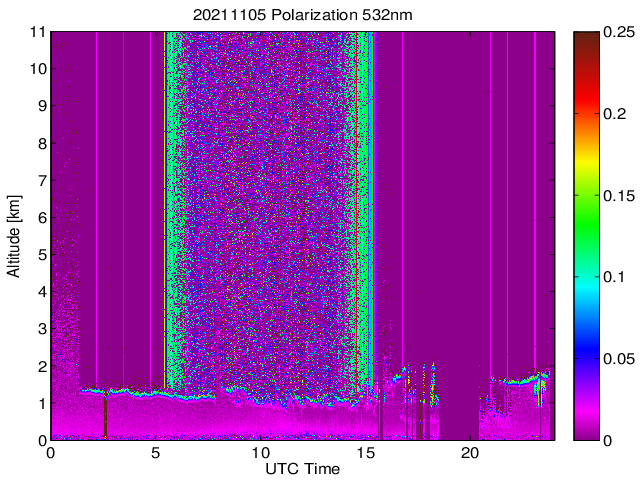Viewport: 640px width, 480px height.
Task: Click the y-axis tick label 6
Action: [42, 218]
